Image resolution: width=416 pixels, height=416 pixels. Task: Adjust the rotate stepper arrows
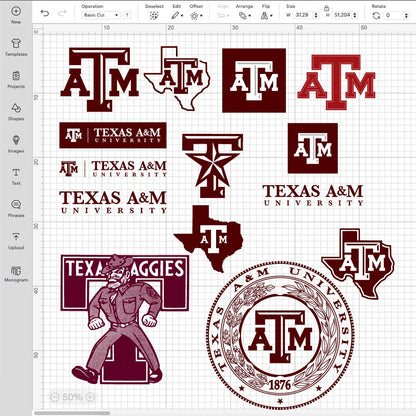406,15
